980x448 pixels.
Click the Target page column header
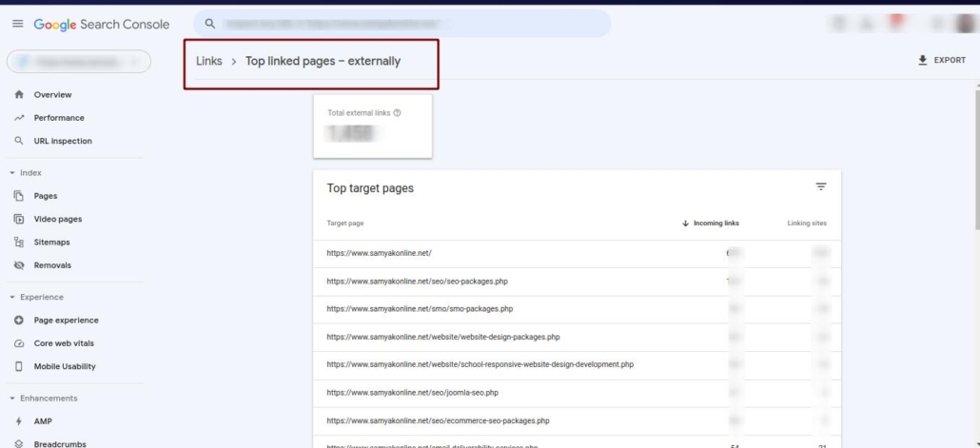(x=345, y=224)
